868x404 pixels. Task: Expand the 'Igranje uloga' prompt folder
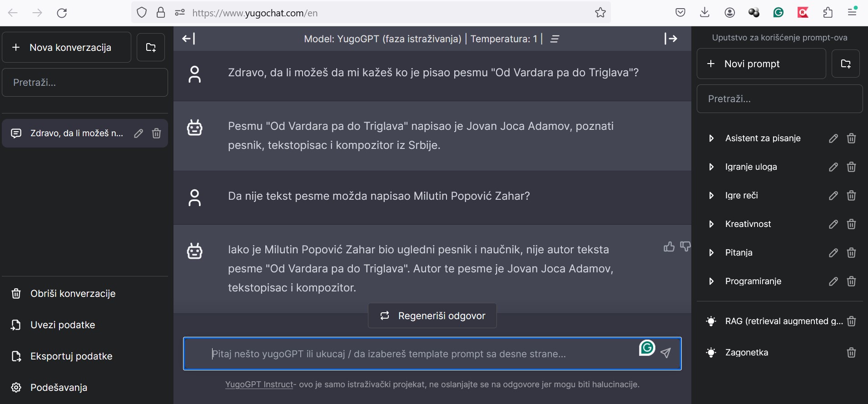(x=711, y=167)
